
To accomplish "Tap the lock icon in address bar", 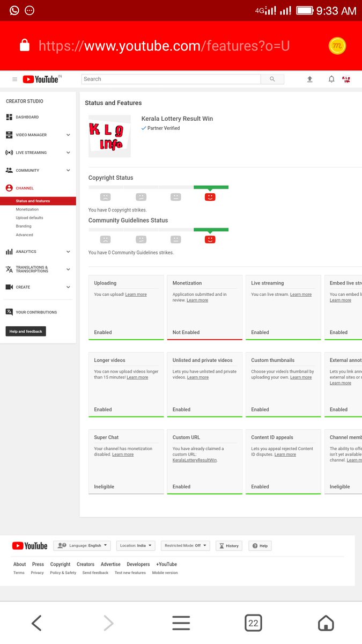I will (25, 46).
